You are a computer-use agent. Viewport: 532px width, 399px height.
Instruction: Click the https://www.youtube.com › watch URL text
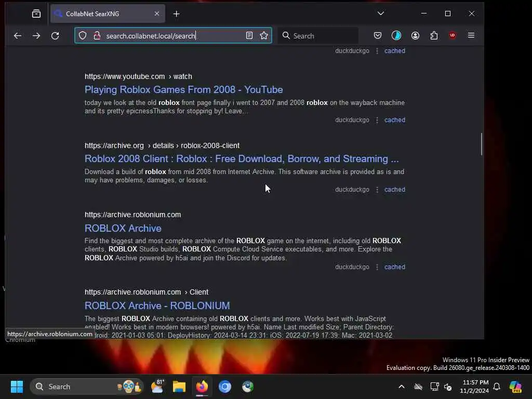pos(138,76)
